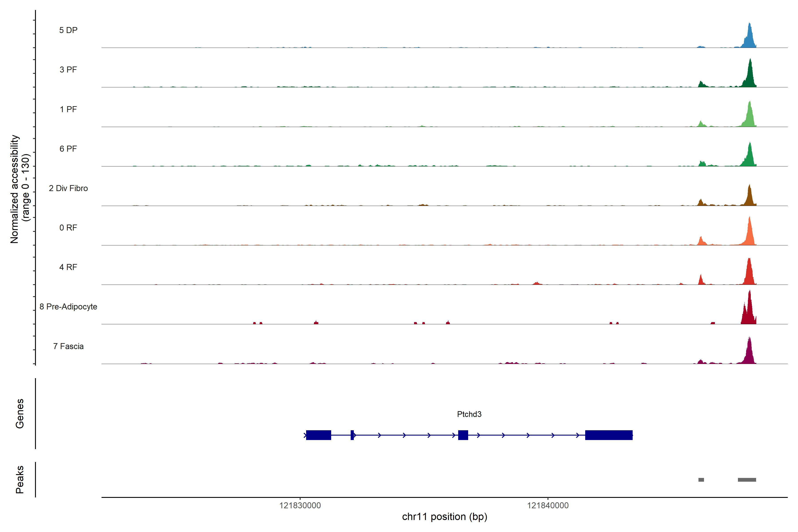798x532 pixels.
Task: Click the 3 PF track label
Action: tap(68, 70)
